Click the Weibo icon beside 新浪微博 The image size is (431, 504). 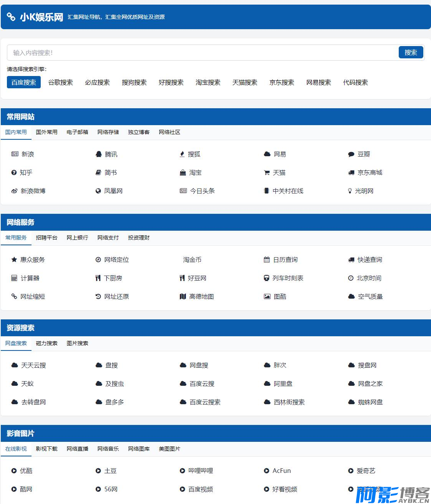(x=14, y=191)
